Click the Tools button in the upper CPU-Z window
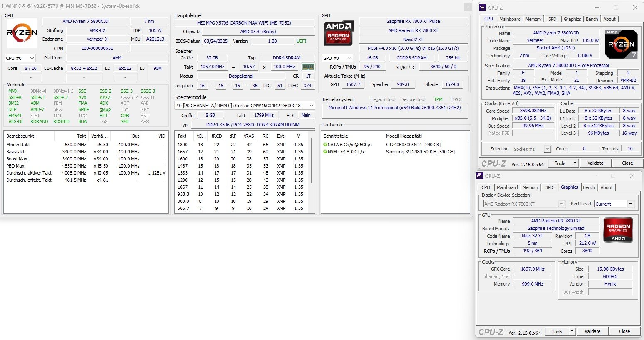 (x=560, y=163)
